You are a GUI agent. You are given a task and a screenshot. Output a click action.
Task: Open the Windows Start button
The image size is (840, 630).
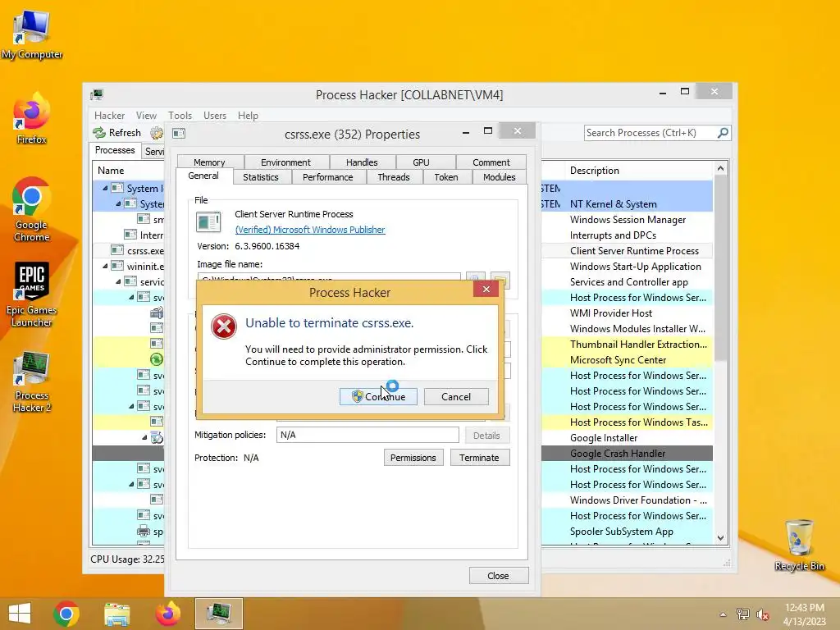(x=20, y=614)
